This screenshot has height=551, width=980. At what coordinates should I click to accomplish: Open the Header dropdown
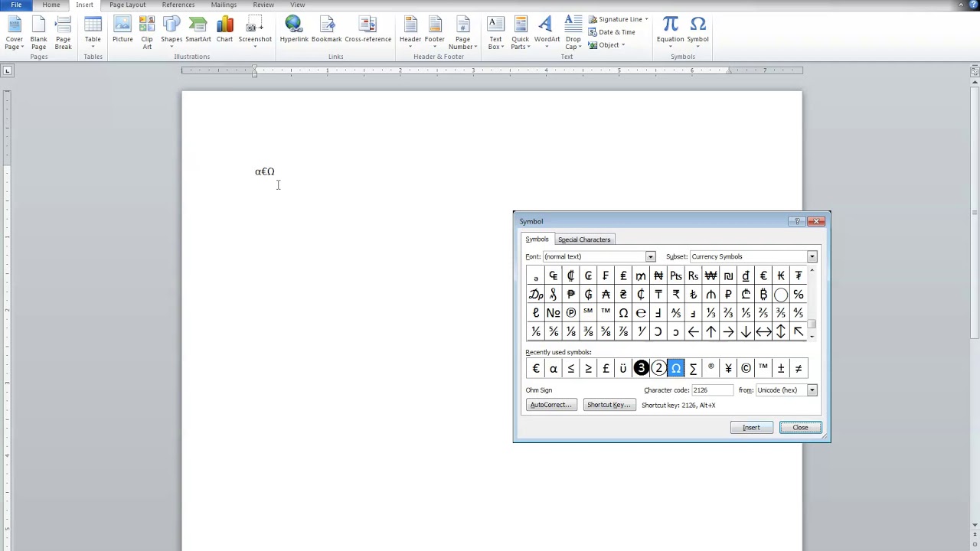point(410,34)
